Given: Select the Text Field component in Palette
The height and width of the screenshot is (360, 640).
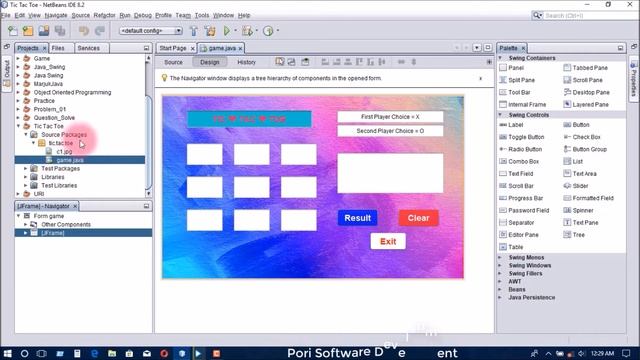Looking at the screenshot, I should (x=516, y=174).
